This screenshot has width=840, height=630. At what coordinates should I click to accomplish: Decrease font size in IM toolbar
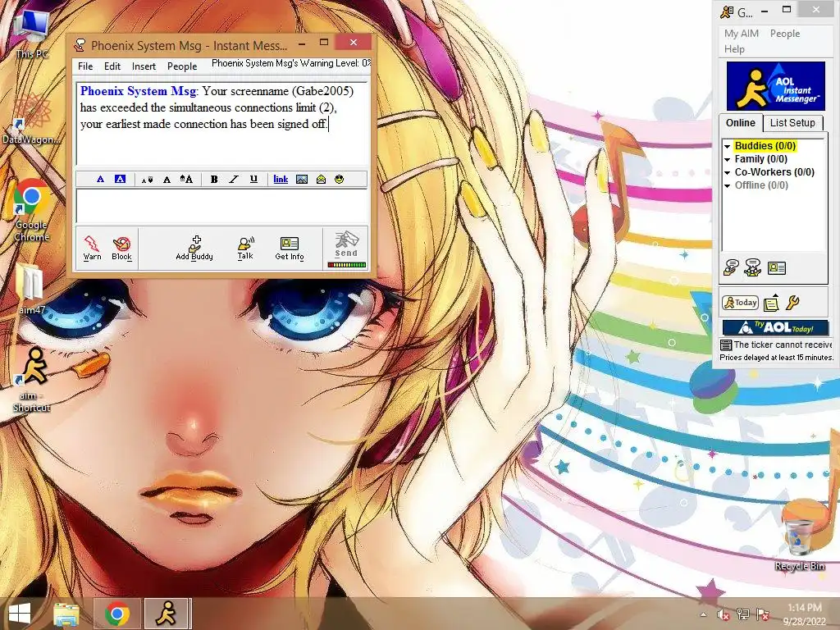pyautogui.click(x=147, y=180)
